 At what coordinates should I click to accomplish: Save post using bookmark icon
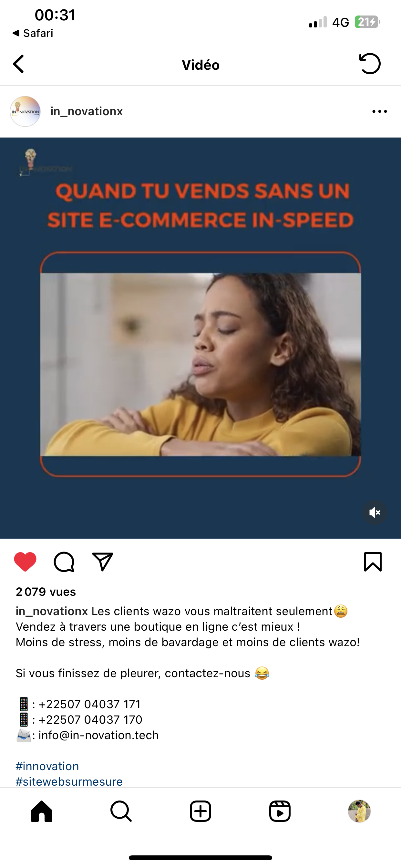click(x=373, y=562)
